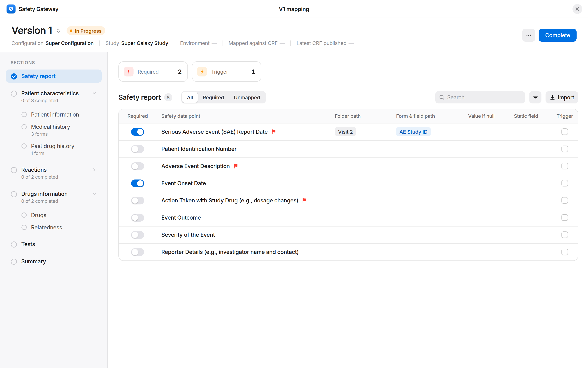Switch to the All filter tab
Viewport: 588px width, 368px height.
coord(190,97)
